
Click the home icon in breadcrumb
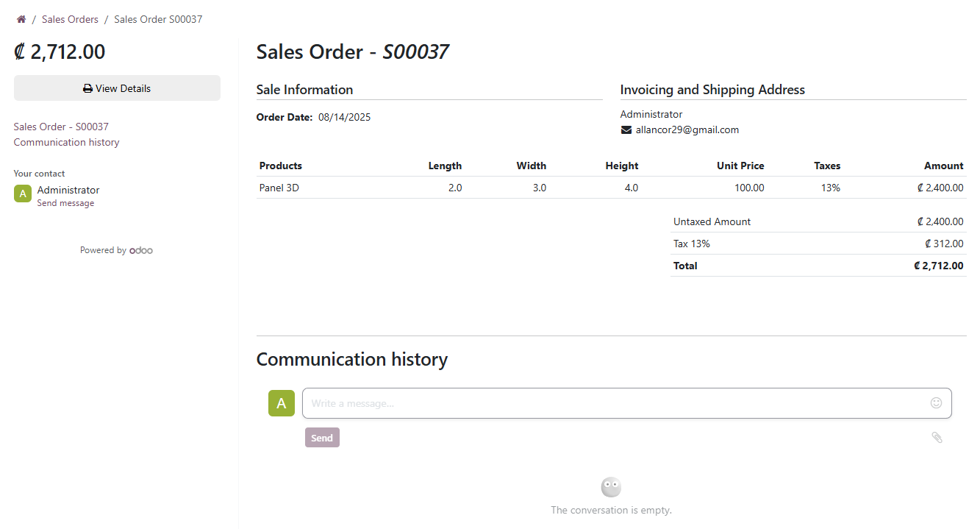(21, 19)
